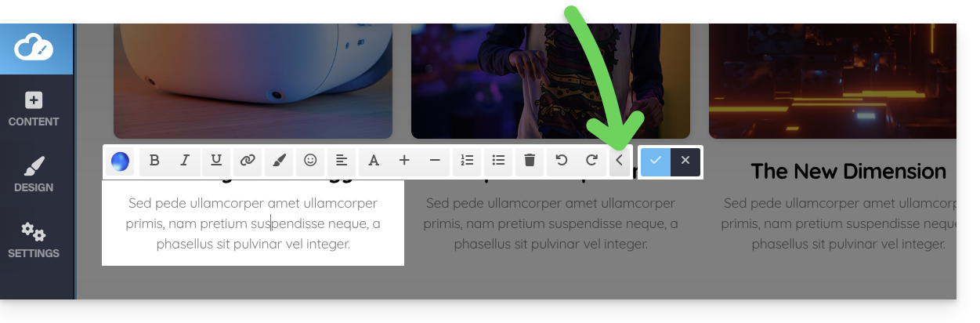980x323 pixels.
Task: Open the Content panel
Action: [34, 110]
